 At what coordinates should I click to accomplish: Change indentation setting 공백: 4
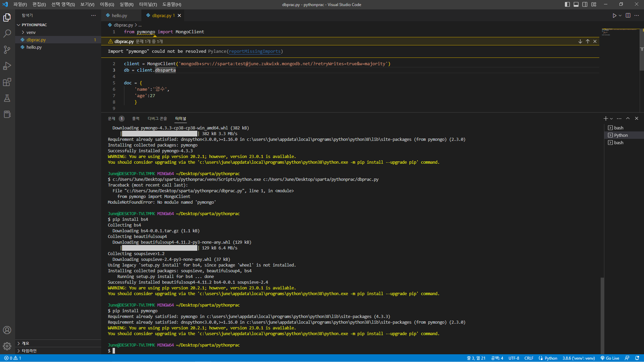497,358
